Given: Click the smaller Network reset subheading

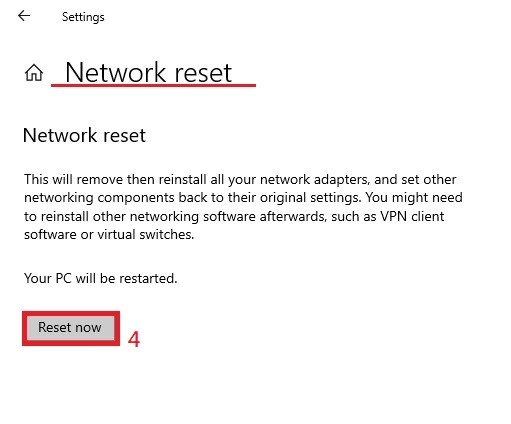Looking at the screenshot, I should [84, 135].
